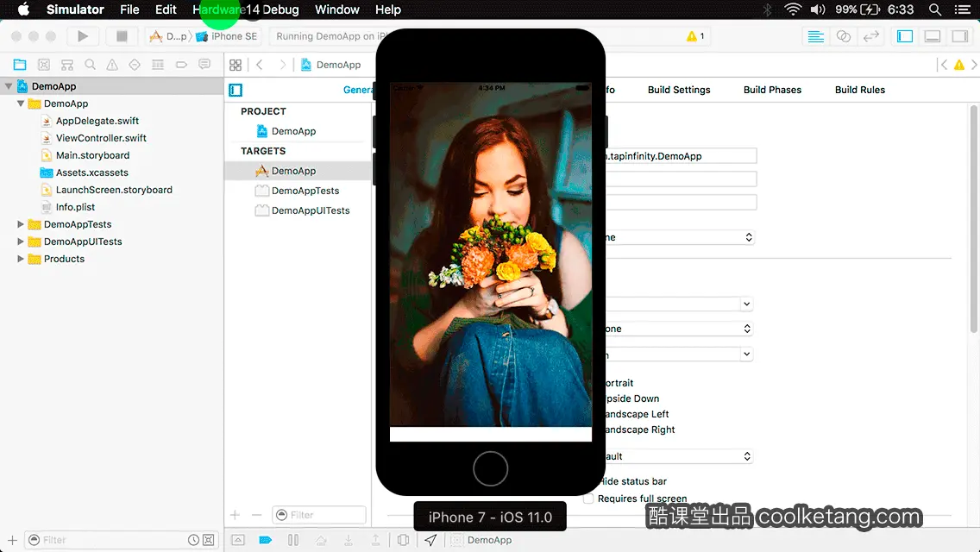Open the Test navigator diamond icon
Viewport: 980px width, 552px height.
(x=135, y=65)
